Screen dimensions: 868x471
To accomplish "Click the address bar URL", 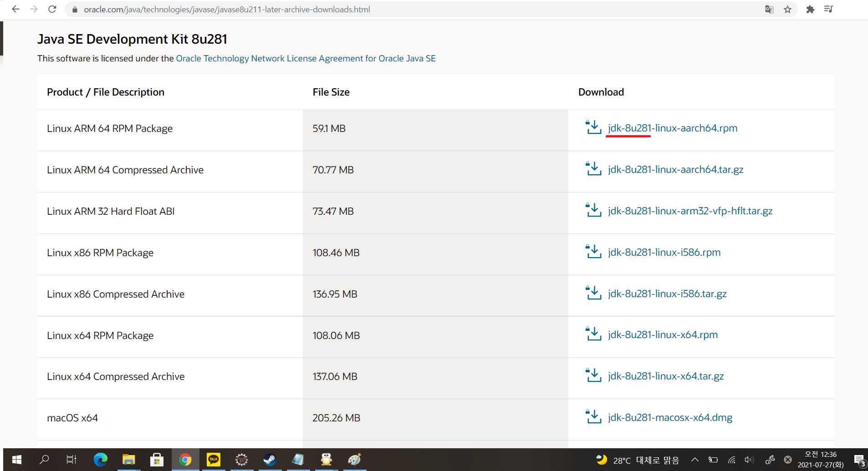I will [227, 10].
